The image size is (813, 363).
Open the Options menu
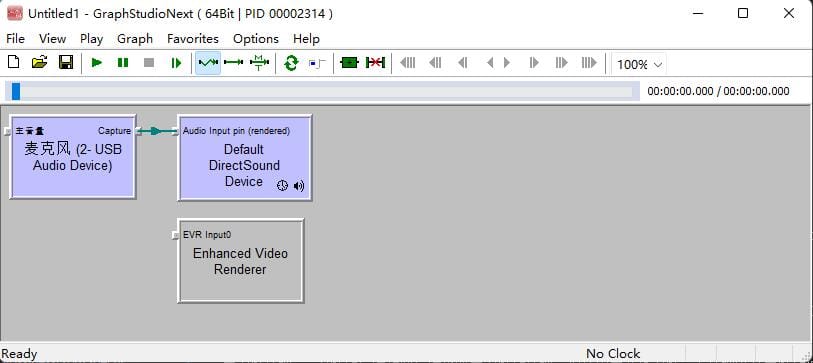coord(256,39)
